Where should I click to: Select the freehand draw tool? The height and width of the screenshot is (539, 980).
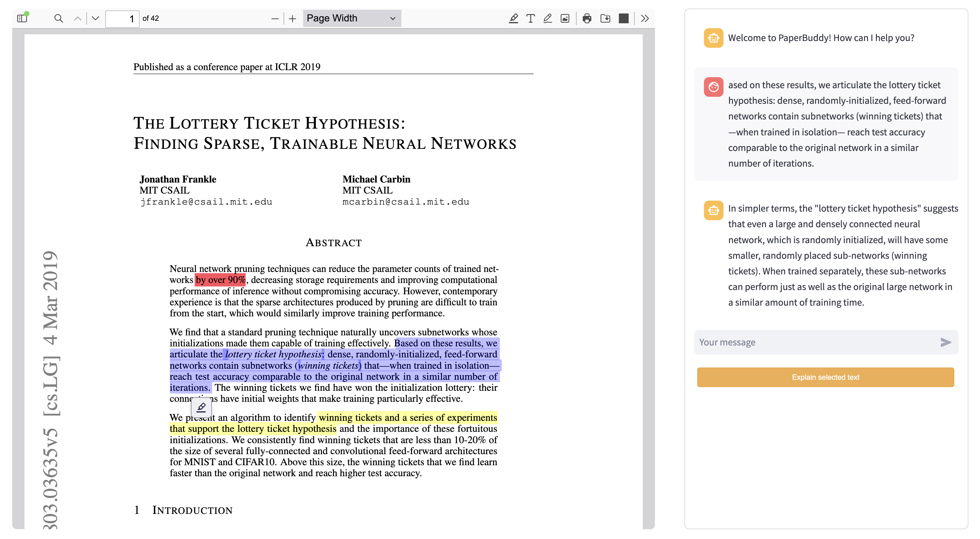click(x=548, y=18)
